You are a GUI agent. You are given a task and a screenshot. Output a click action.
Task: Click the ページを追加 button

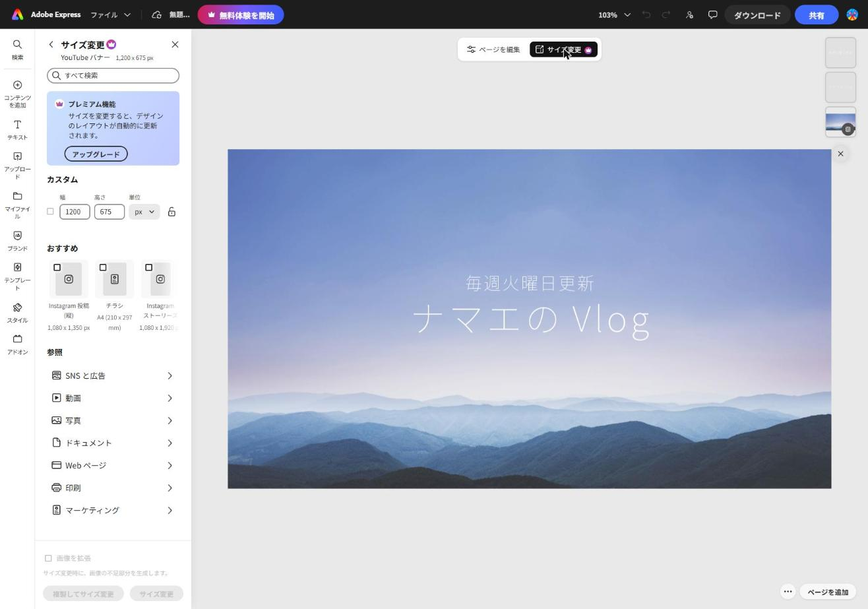tap(828, 592)
